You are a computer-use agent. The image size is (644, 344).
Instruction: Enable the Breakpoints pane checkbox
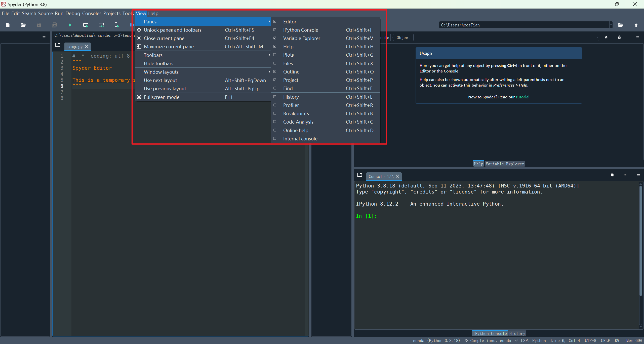tap(275, 113)
